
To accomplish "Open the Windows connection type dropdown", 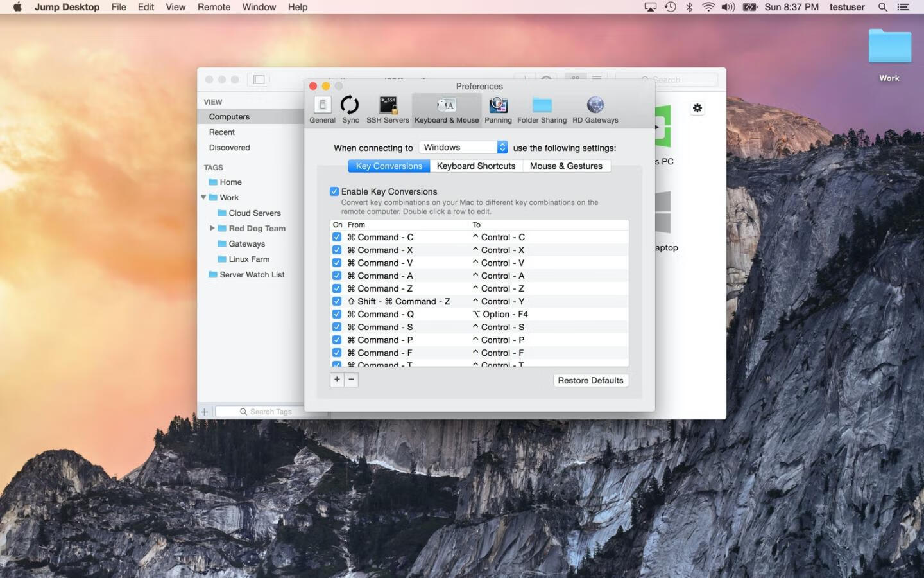I will [463, 147].
